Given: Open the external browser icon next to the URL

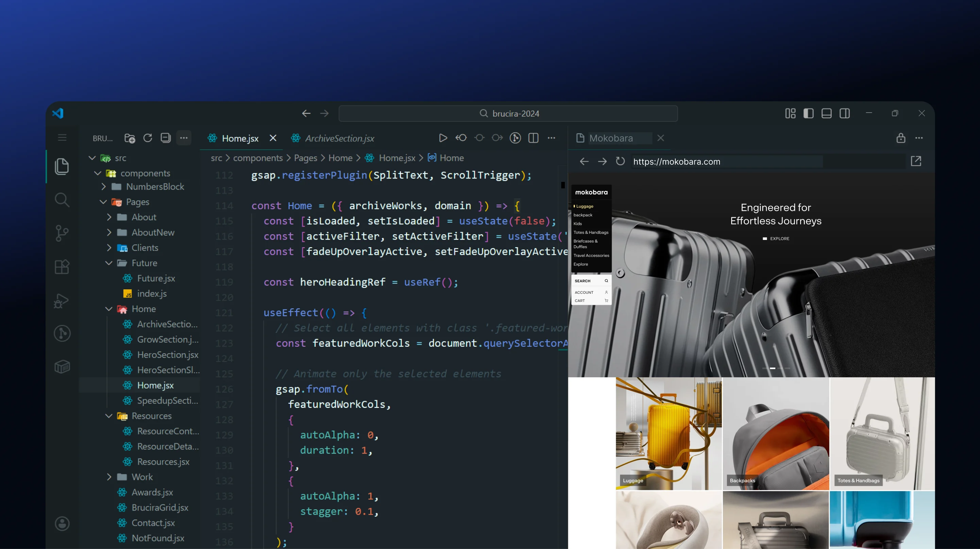Looking at the screenshot, I should click(x=916, y=160).
